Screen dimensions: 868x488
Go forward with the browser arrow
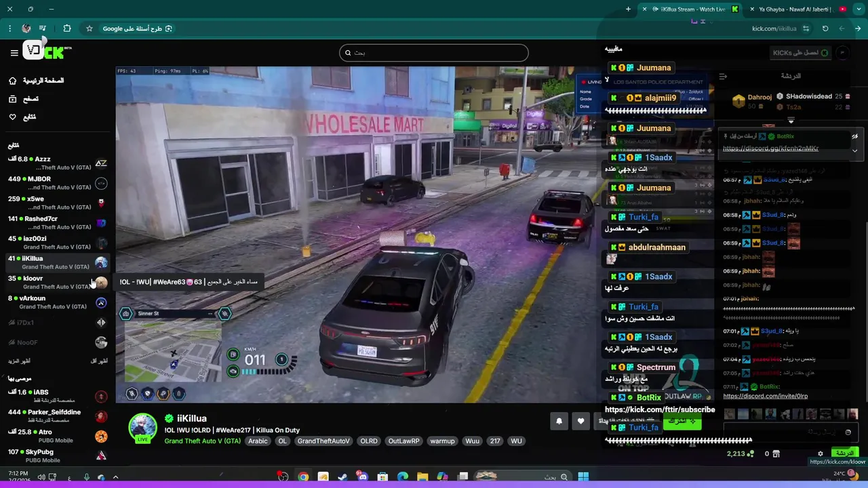point(842,28)
